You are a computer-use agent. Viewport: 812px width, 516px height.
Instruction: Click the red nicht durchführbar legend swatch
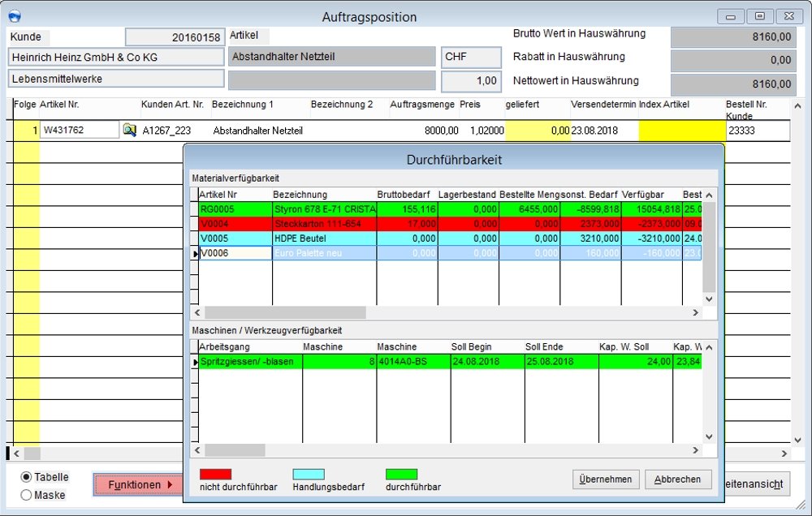click(x=215, y=474)
